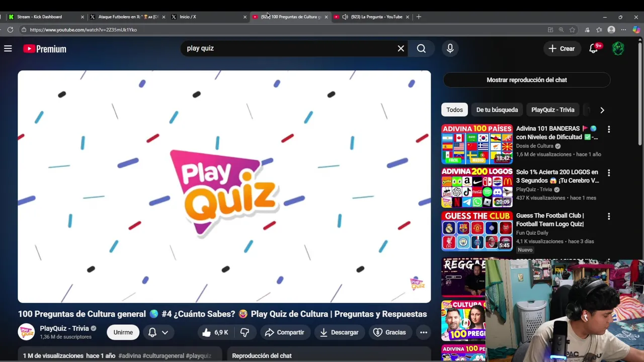The width and height of the screenshot is (644, 362).
Task: Click the Unirme membership button
Action: click(x=123, y=332)
